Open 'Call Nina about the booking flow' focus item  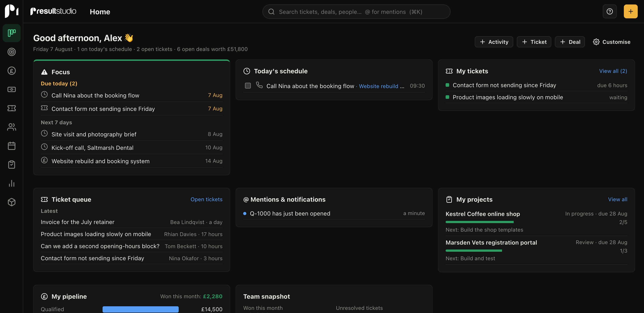[131, 95]
